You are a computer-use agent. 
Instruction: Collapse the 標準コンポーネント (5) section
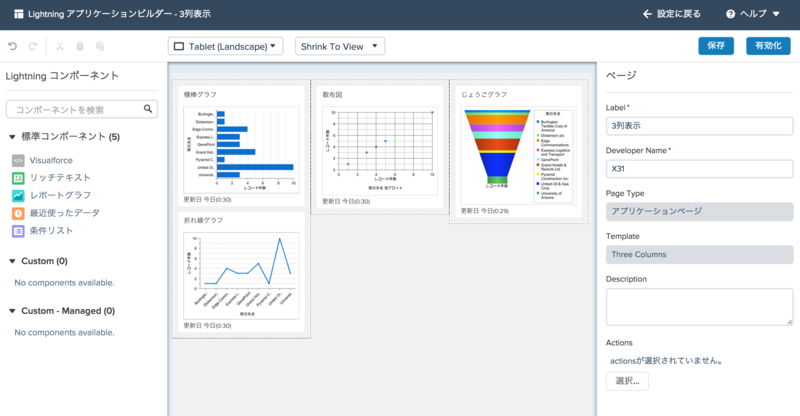tap(12, 137)
